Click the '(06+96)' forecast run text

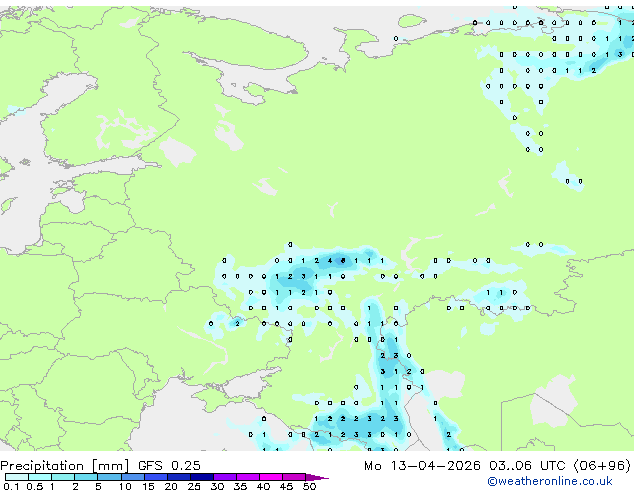pyautogui.click(x=602, y=466)
